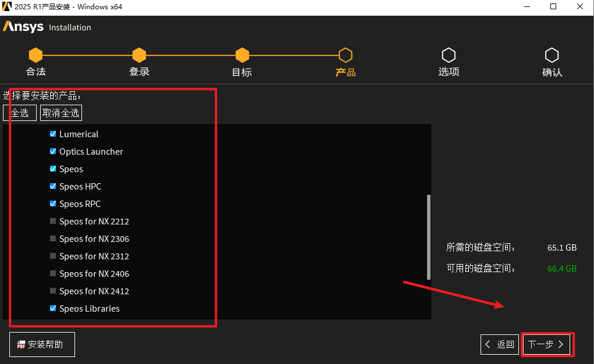Click the Ansys logo in header
This screenshot has width=594, height=364.
[23, 27]
